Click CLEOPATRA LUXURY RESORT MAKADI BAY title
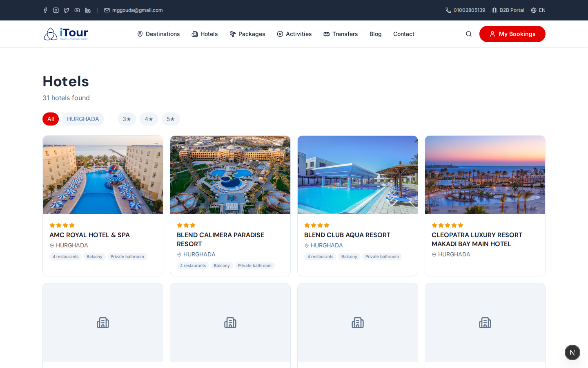This screenshot has width=588, height=368. (477, 240)
